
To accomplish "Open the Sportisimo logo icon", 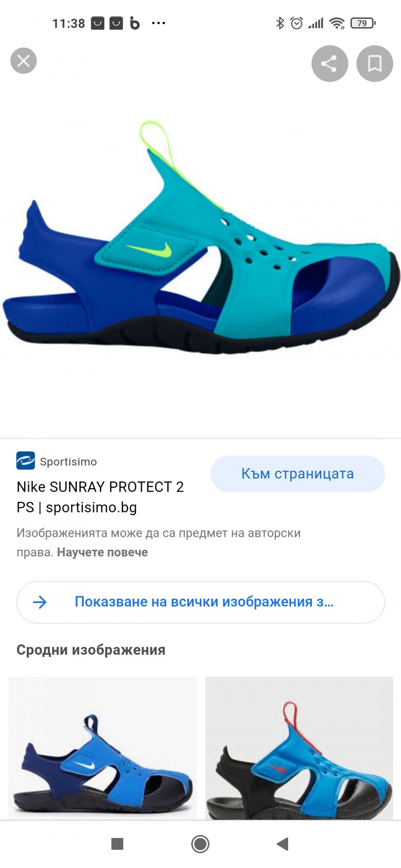I will (25, 461).
